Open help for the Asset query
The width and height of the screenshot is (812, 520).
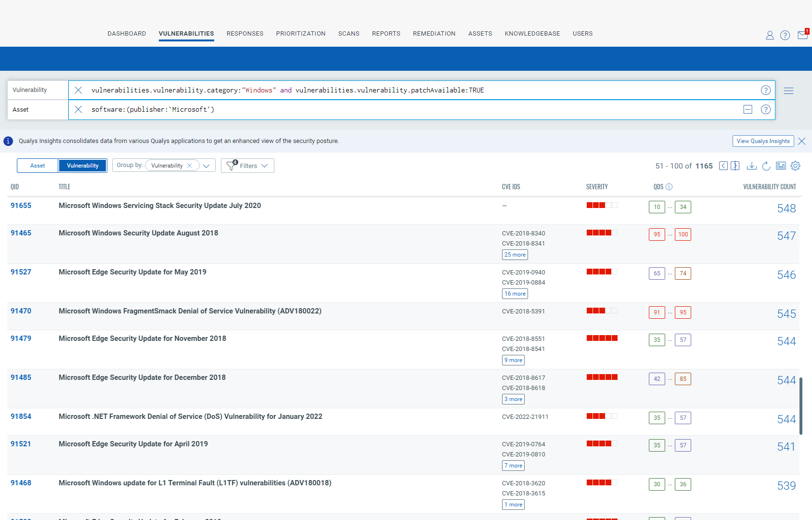(766, 109)
